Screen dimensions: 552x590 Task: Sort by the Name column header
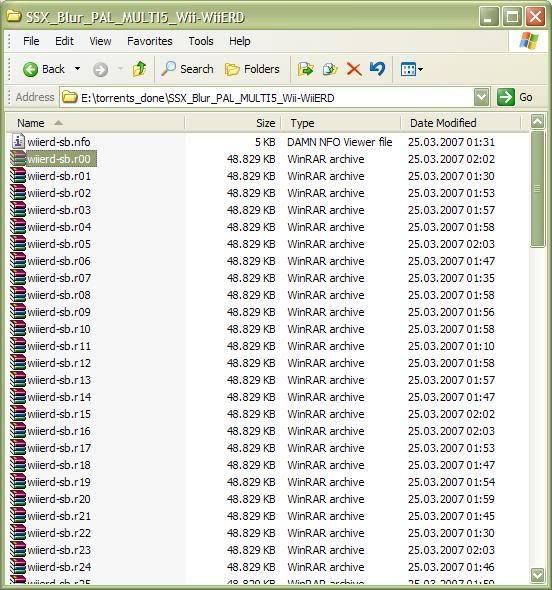(x=96, y=123)
